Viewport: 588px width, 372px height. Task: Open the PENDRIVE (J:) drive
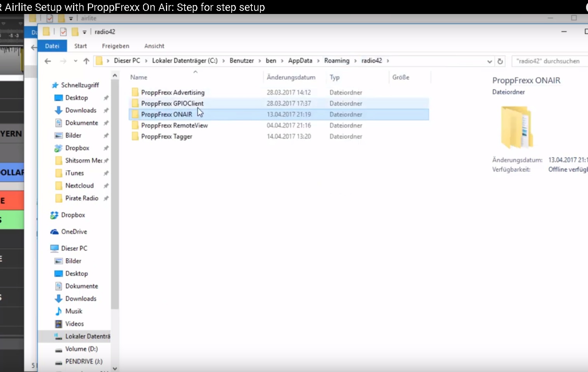(84, 362)
